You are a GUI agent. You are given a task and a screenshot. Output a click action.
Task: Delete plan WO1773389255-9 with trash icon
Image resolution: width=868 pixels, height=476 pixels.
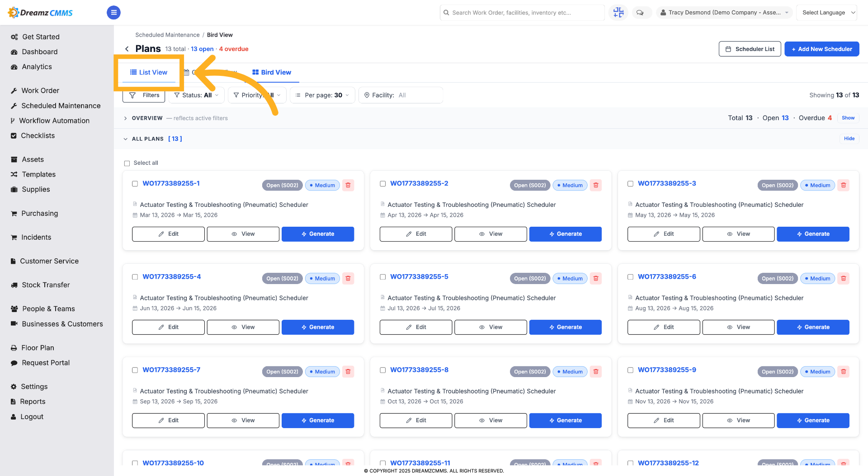coord(844,372)
